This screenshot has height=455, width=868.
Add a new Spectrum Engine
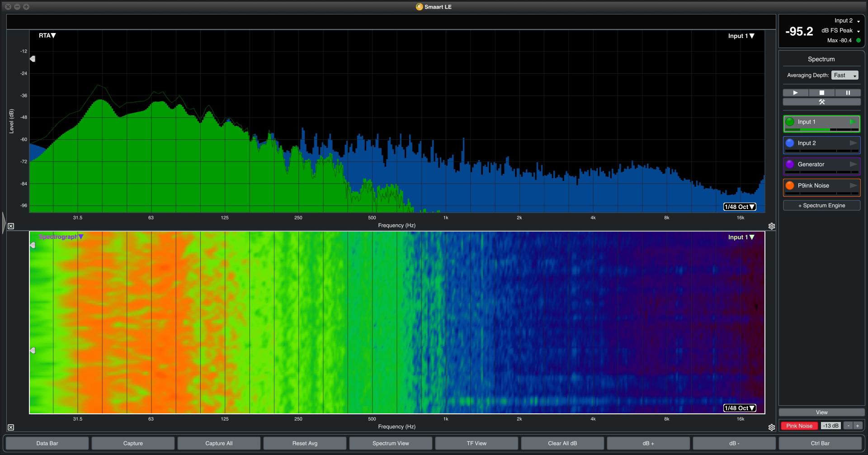point(822,205)
